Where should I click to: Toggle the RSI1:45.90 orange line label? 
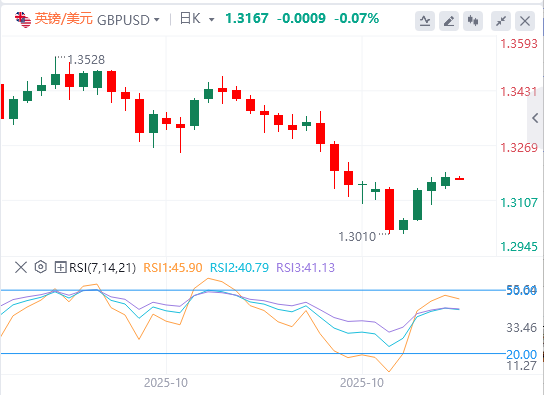(x=173, y=268)
